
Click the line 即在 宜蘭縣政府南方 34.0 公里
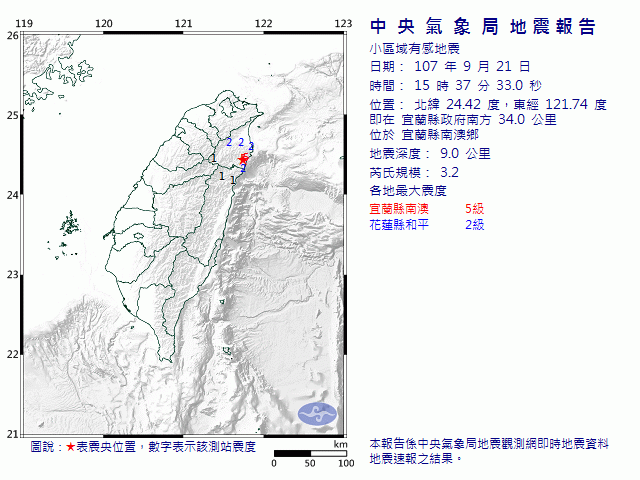coord(463,120)
